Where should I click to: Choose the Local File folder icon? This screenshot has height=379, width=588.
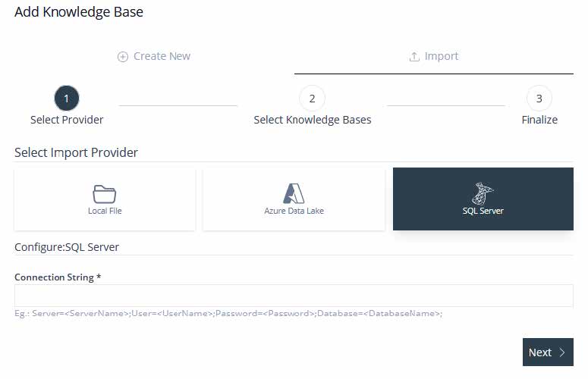pyautogui.click(x=104, y=193)
